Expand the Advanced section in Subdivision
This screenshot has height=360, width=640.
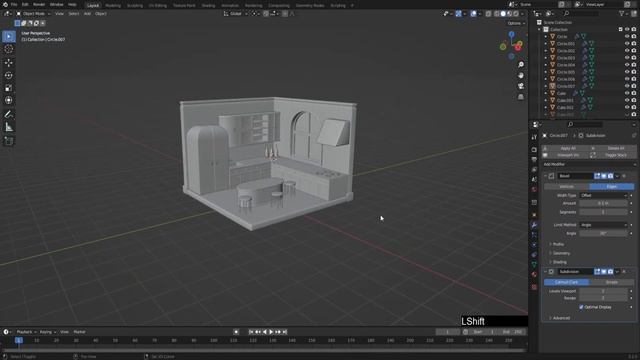pos(560,318)
